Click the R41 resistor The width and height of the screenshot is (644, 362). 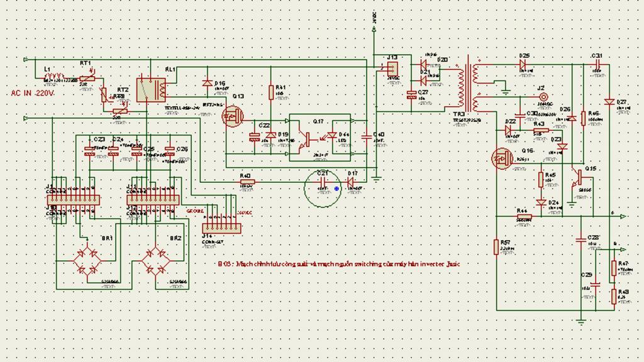click(271, 92)
